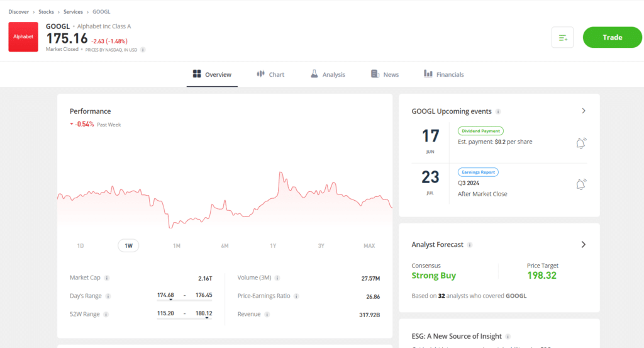Screen dimensions: 644x348
Task: Click the Q3 2024 earnings text
Action: point(469,183)
